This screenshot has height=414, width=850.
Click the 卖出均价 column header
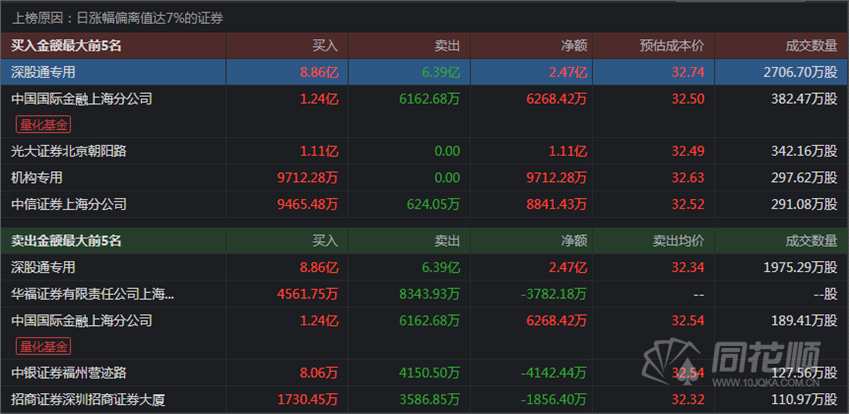[x=678, y=241]
